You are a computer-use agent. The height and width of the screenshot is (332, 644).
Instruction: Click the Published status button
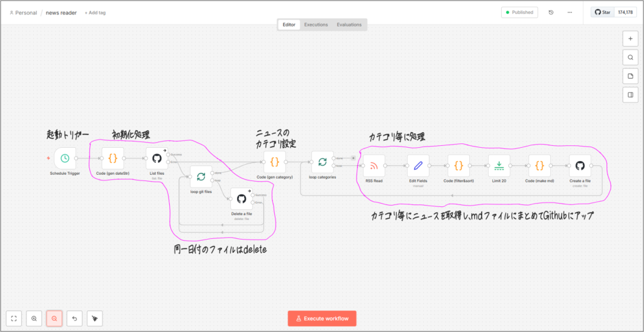tap(519, 12)
